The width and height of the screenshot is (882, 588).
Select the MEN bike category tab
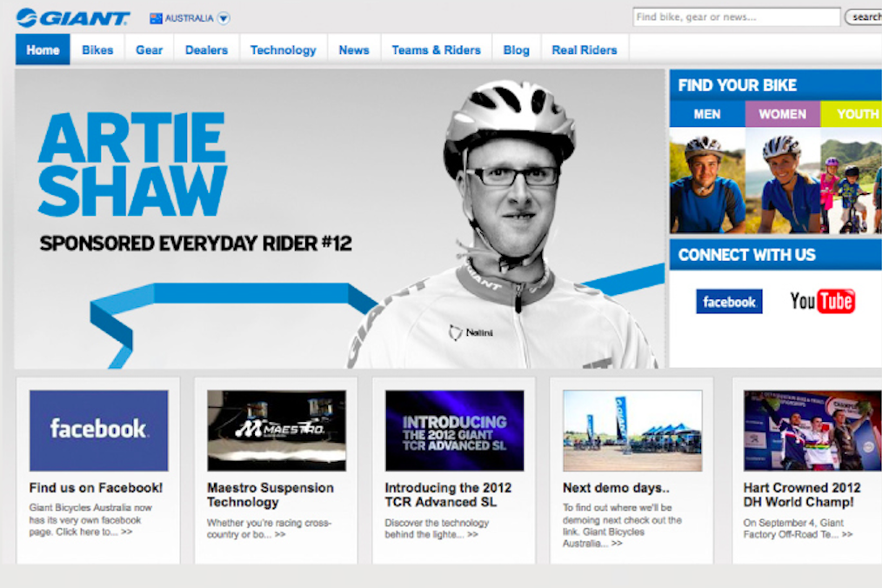(707, 114)
